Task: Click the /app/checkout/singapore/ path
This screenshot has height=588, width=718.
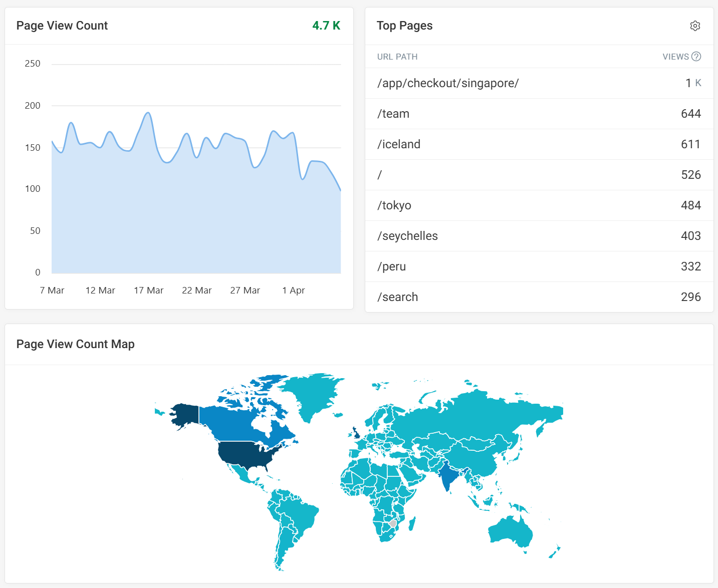Action: coord(448,83)
